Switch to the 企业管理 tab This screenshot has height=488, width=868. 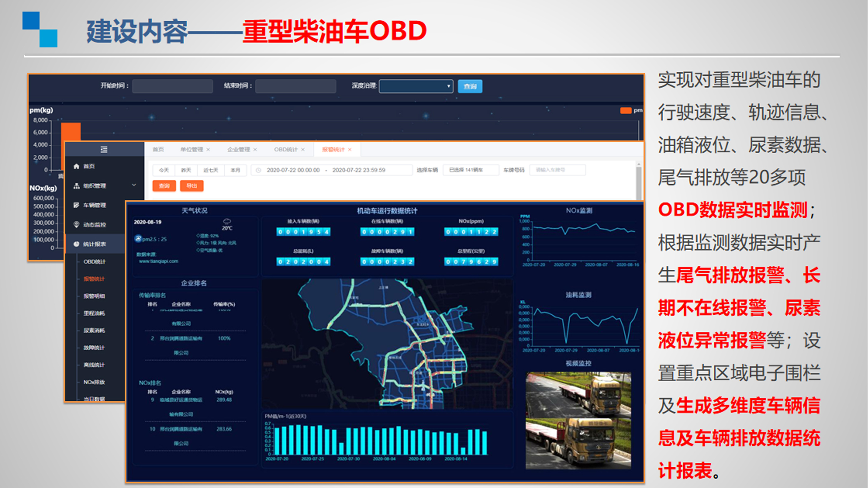(x=238, y=150)
